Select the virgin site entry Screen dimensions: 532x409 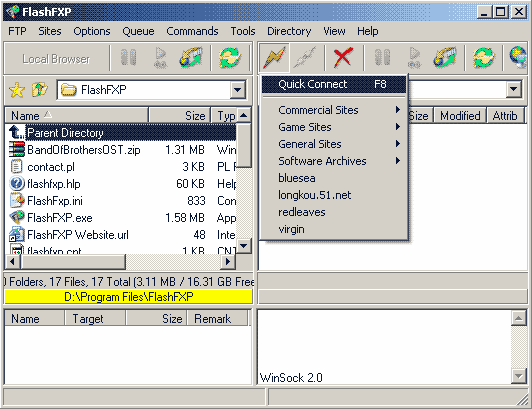(x=334, y=229)
